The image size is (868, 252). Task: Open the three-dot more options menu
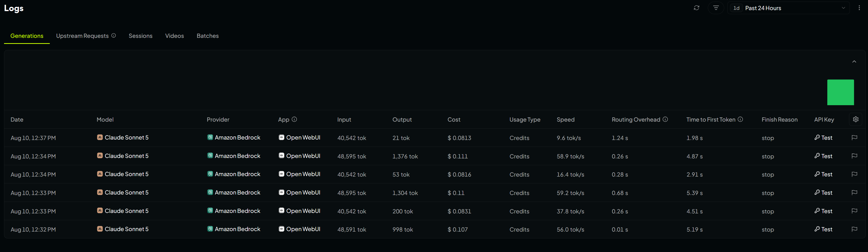859,8
